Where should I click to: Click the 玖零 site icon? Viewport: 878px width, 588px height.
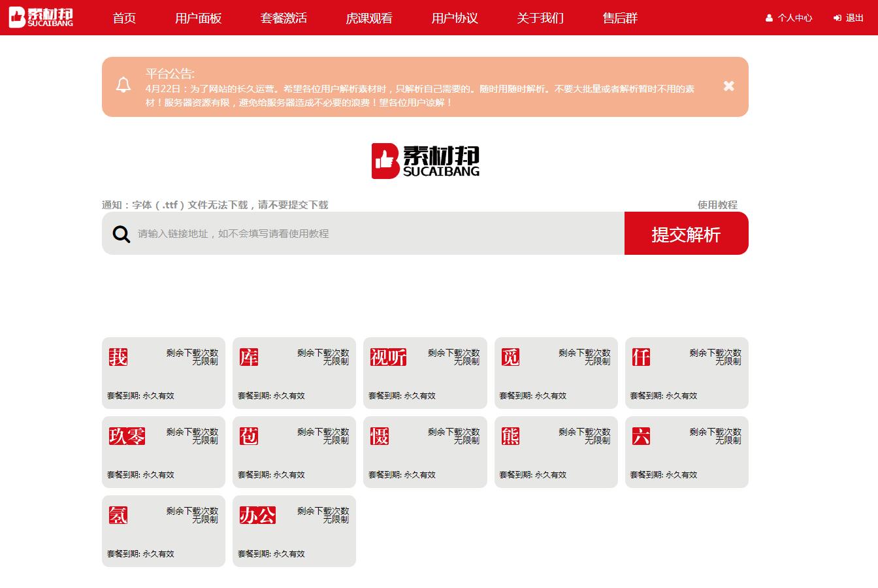pos(127,436)
